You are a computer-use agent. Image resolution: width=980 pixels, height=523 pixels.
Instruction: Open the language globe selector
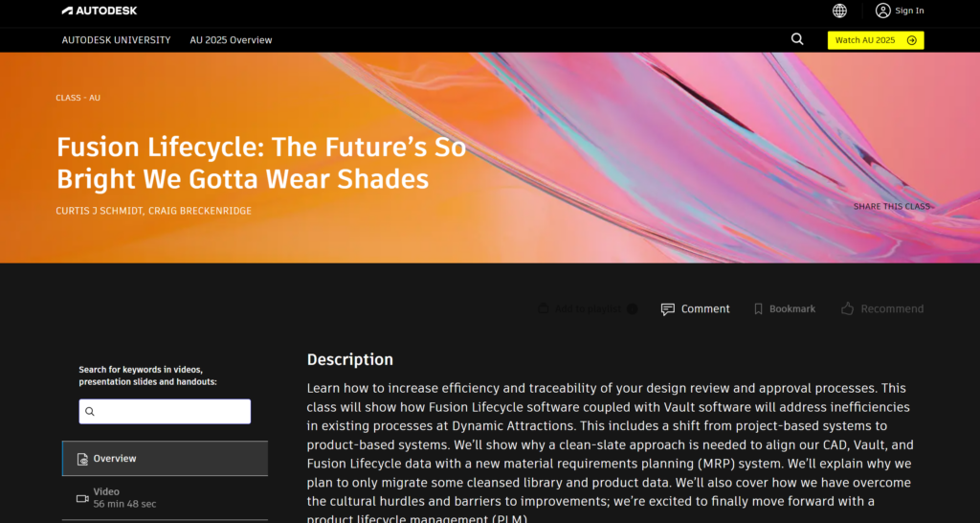pos(839,11)
